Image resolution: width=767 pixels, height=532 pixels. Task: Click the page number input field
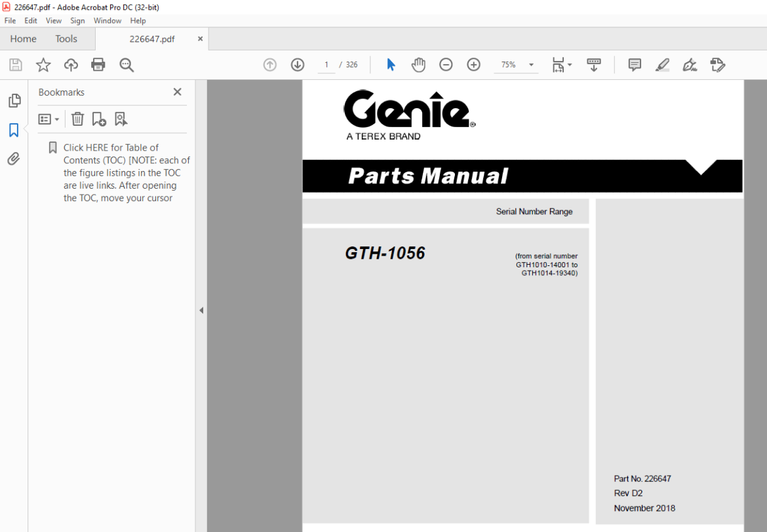326,65
